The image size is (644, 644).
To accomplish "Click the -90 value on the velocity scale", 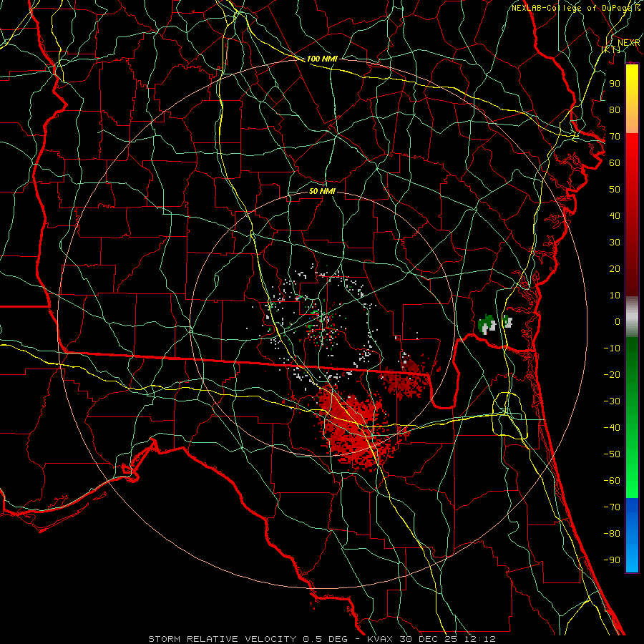I will (x=612, y=560).
